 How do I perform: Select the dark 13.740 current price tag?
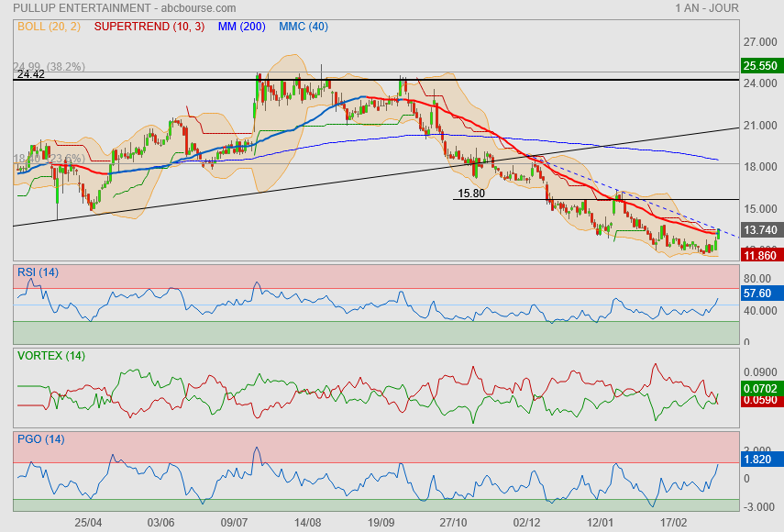760,231
